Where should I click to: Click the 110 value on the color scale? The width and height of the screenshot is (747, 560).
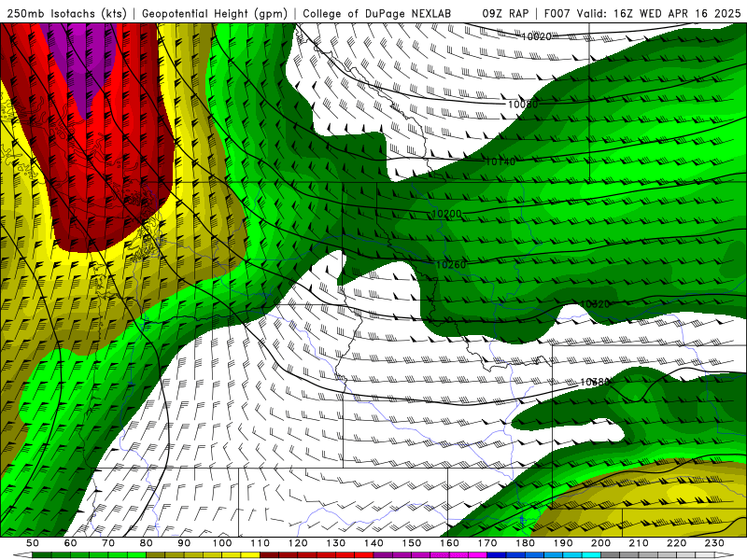coord(261,543)
